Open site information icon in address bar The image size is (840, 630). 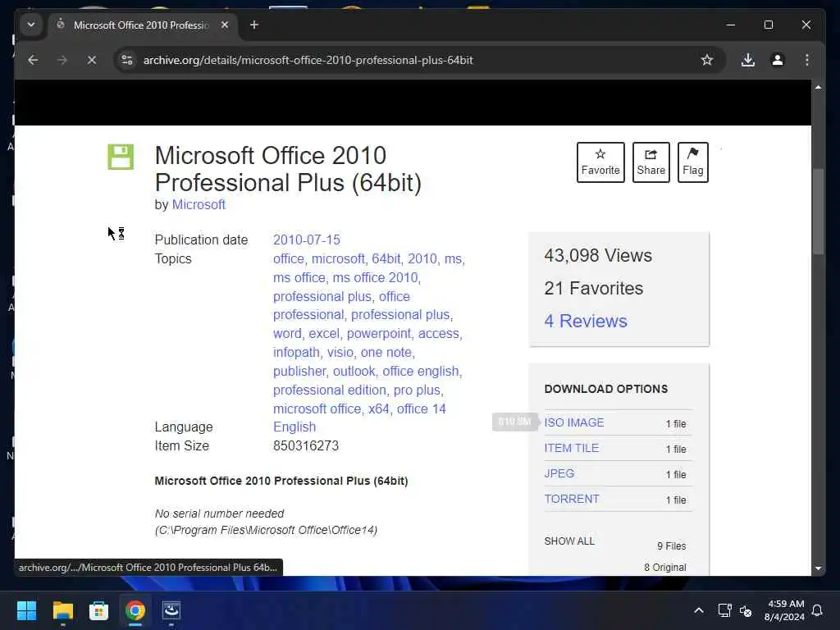127,60
